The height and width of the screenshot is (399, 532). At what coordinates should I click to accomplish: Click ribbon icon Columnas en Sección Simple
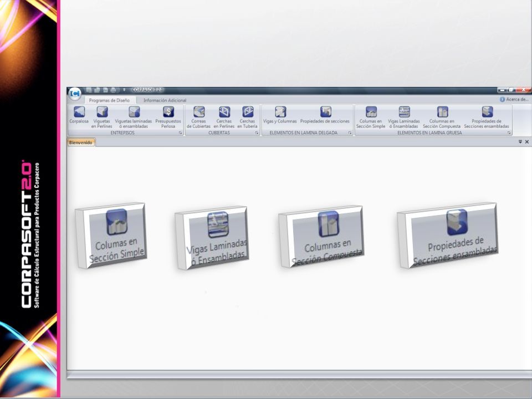tap(371, 117)
